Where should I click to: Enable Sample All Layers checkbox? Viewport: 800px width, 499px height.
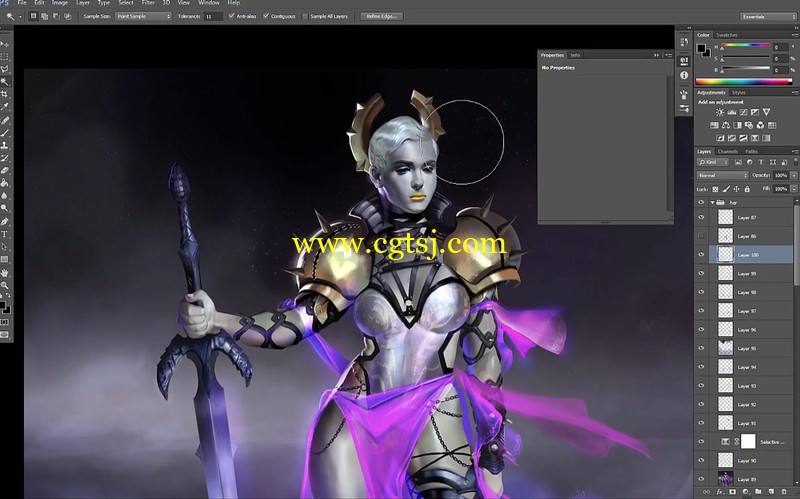305,16
